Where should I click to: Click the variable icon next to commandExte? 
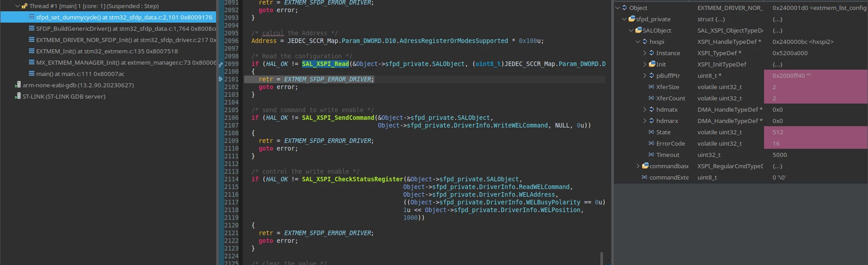pos(645,177)
